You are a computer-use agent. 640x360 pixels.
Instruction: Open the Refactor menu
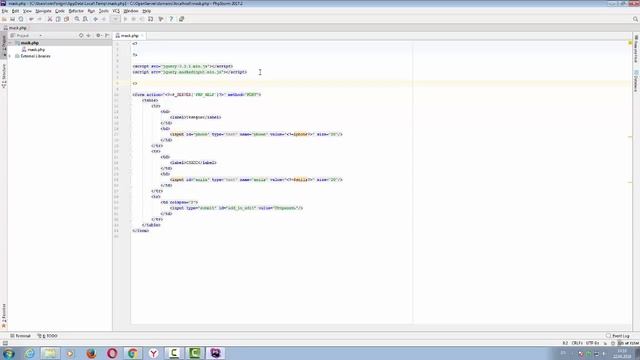76,11
